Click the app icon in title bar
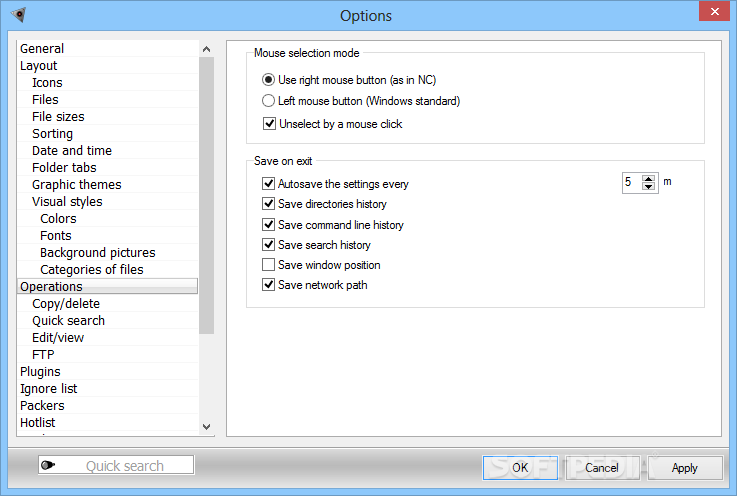Screen dimensions: 737x496 (18, 15)
